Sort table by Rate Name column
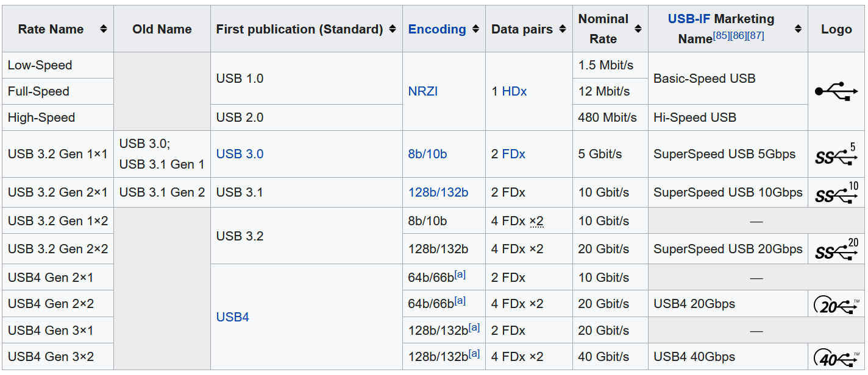 pyautogui.click(x=104, y=29)
